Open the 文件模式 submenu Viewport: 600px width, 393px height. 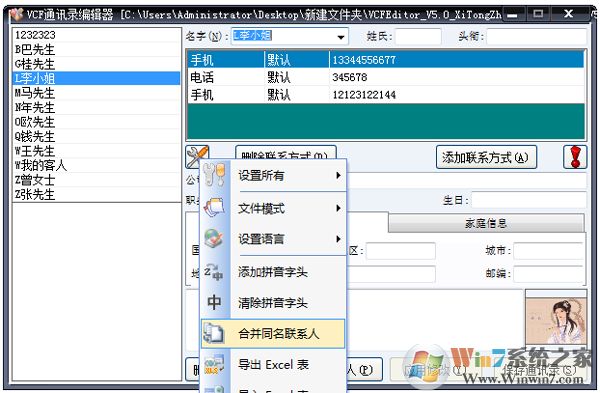tap(273, 208)
